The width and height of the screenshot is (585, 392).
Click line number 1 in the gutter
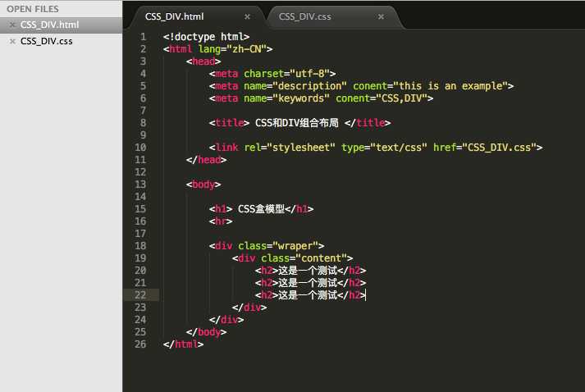(144, 37)
